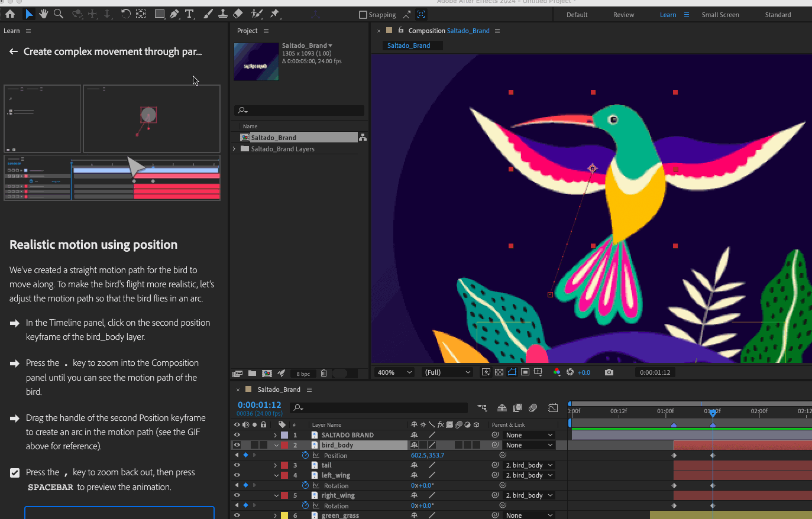This screenshot has width=812, height=519.
Task: Select the Type text tool
Action: (189, 14)
